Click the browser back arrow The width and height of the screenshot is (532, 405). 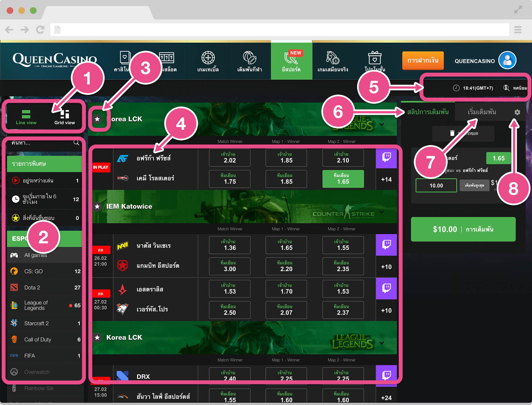(x=9, y=30)
